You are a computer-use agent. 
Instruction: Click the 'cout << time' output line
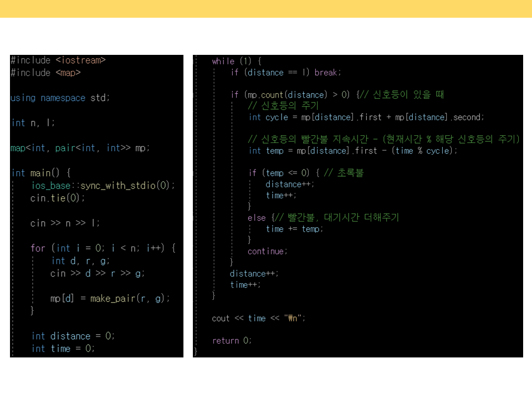(258, 318)
